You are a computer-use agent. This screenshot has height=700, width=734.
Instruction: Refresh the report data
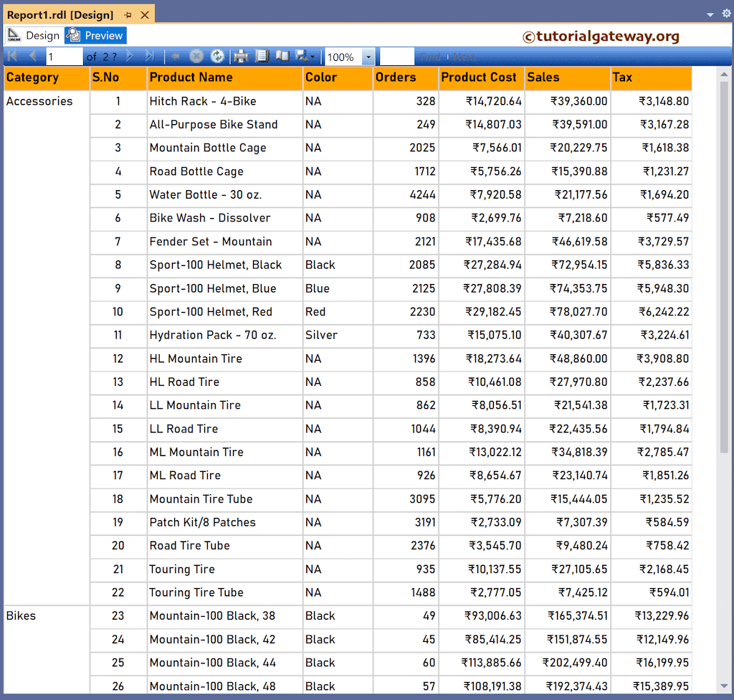[x=218, y=56]
